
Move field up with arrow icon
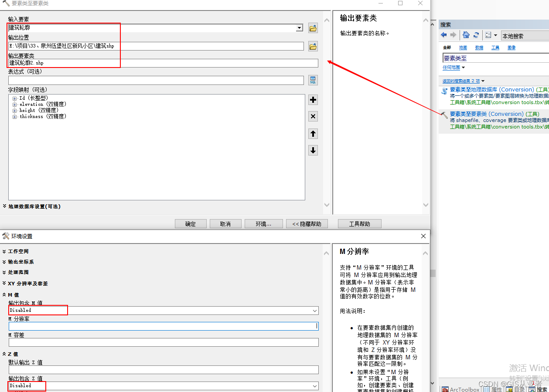[313, 134]
